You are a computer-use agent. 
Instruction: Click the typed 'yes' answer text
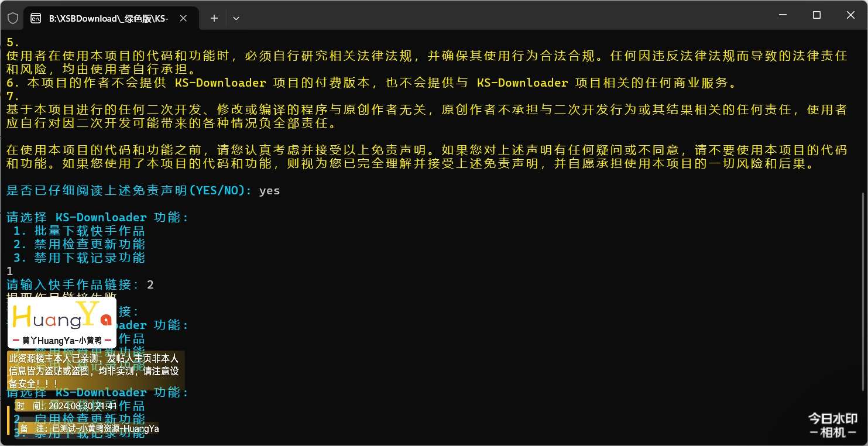point(270,191)
